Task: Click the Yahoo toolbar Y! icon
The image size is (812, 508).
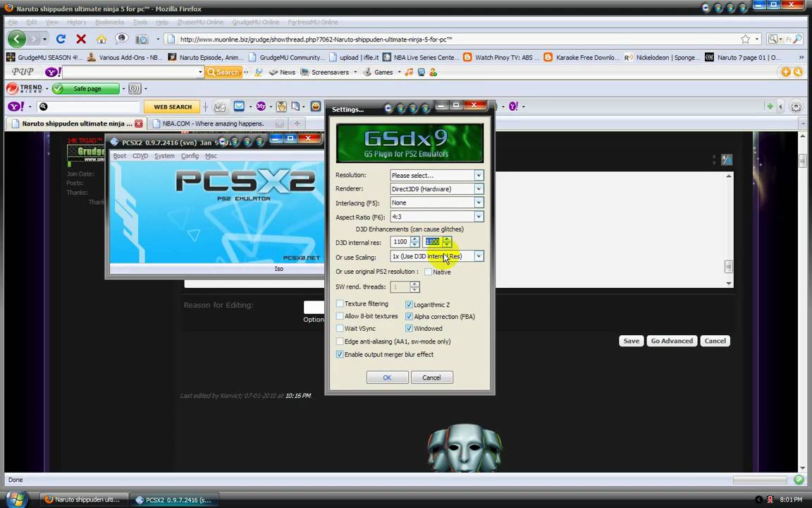Action: 16,107
